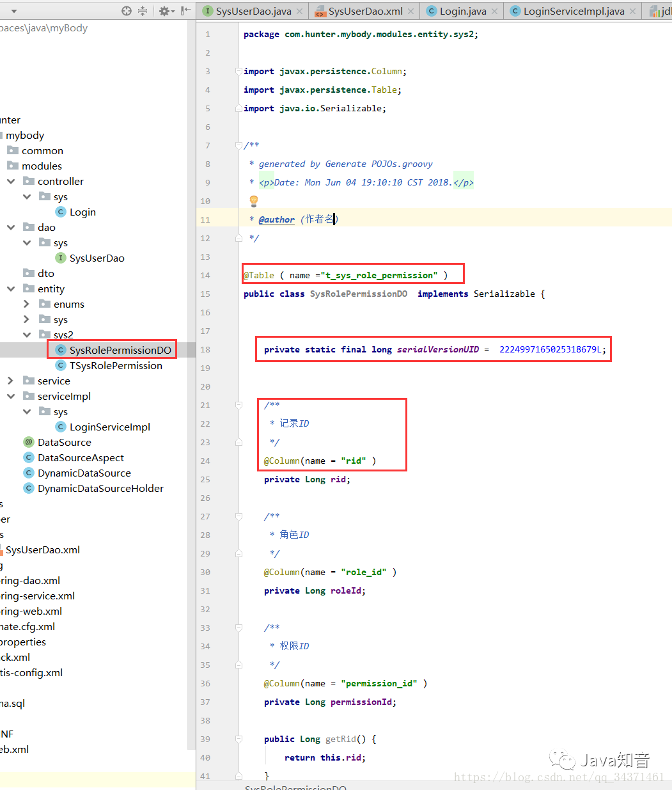Click the class icon on LoginServiceImpl.java tab
This screenshot has width=672, height=790.
[515, 11]
